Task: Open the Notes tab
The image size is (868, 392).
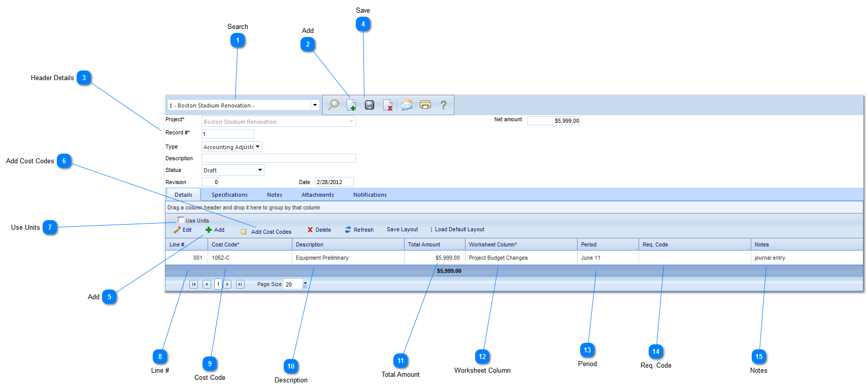Action: click(275, 195)
